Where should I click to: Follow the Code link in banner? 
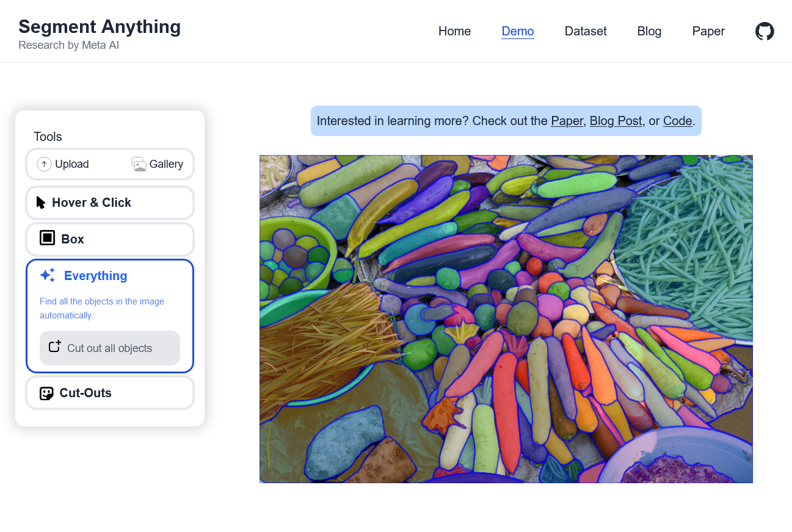tap(677, 121)
